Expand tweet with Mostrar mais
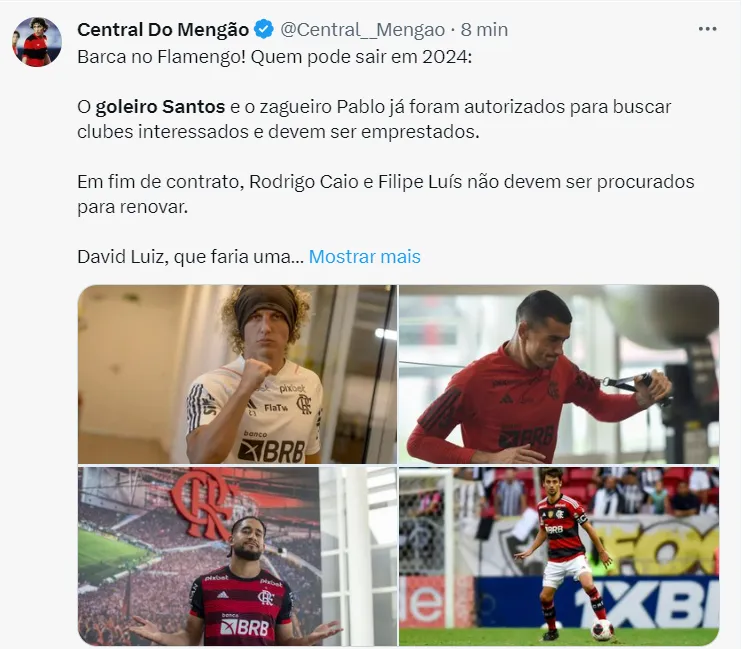742x649 pixels. [x=364, y=257]
